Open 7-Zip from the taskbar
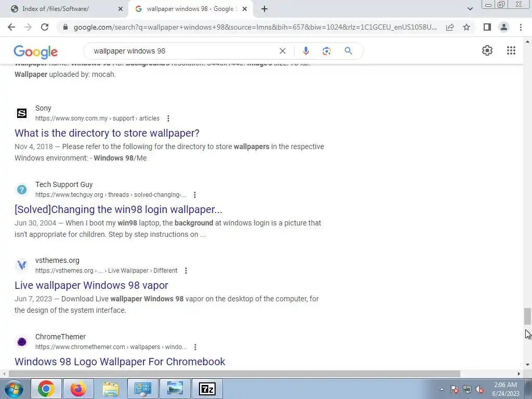 tap(207, 389)
